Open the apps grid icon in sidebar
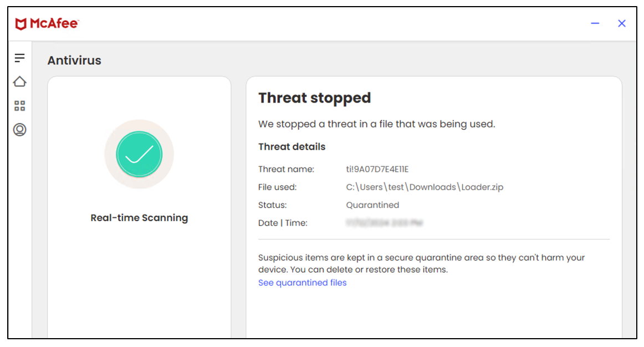Screen dimensions: 644x347 (20, 106)
